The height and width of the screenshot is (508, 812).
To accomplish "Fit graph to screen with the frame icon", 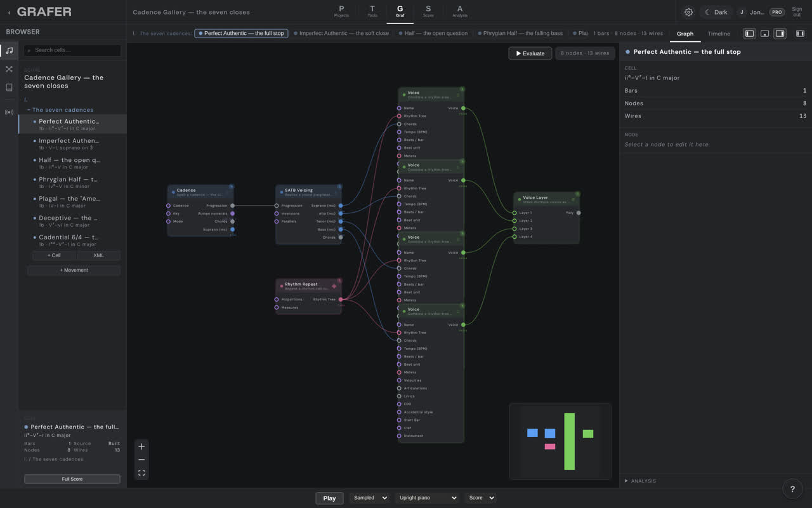I will click(x=141, y=473).
